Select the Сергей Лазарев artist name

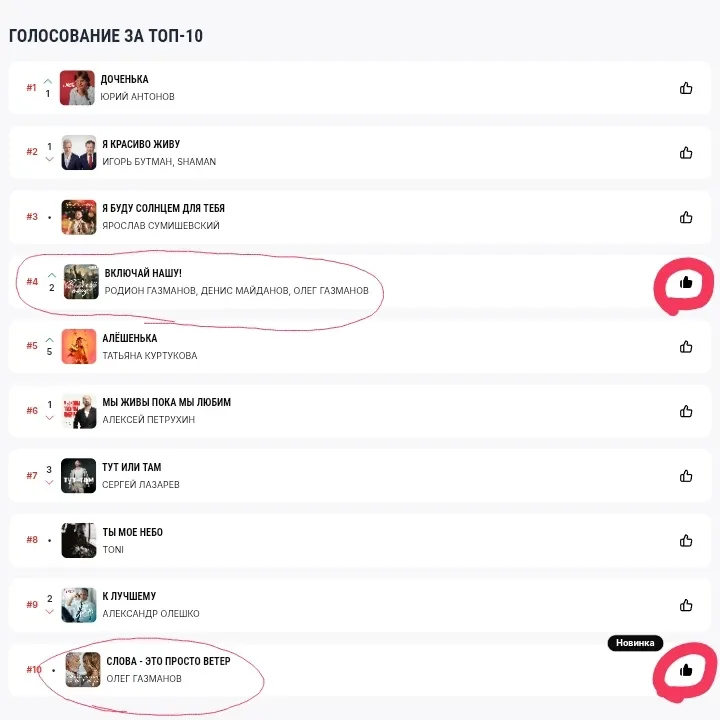[x=141, y=485]
